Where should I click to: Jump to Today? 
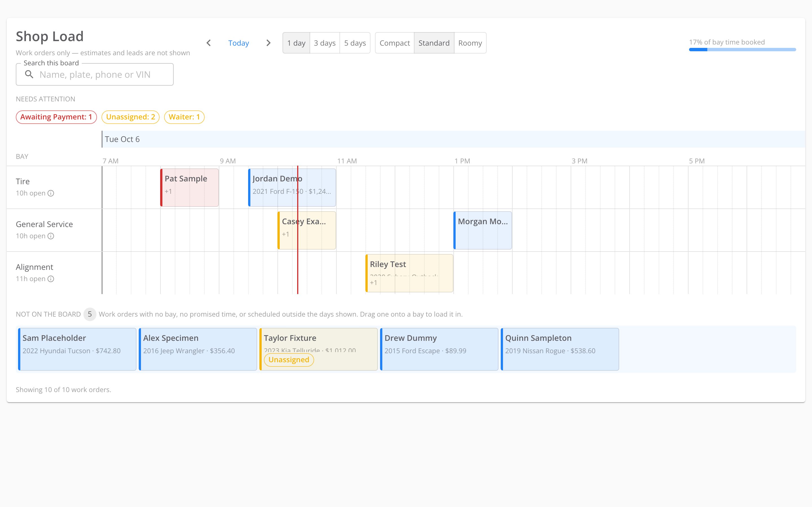click(239, 43)
